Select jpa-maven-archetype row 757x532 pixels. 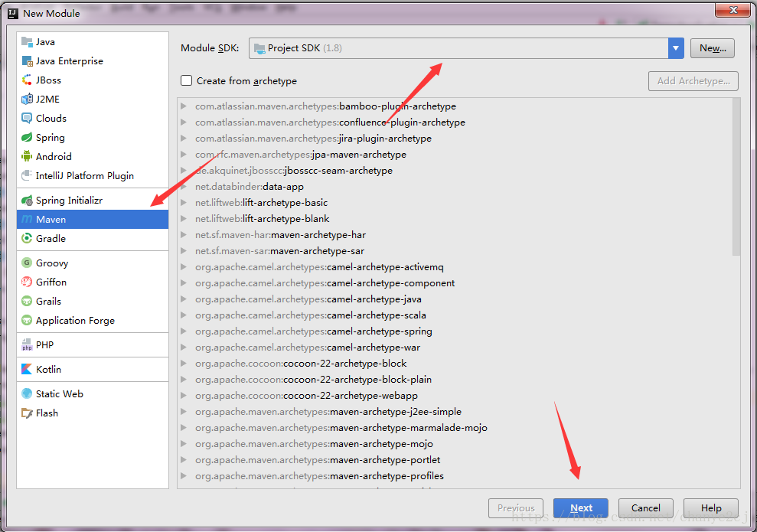coord(455,155)
